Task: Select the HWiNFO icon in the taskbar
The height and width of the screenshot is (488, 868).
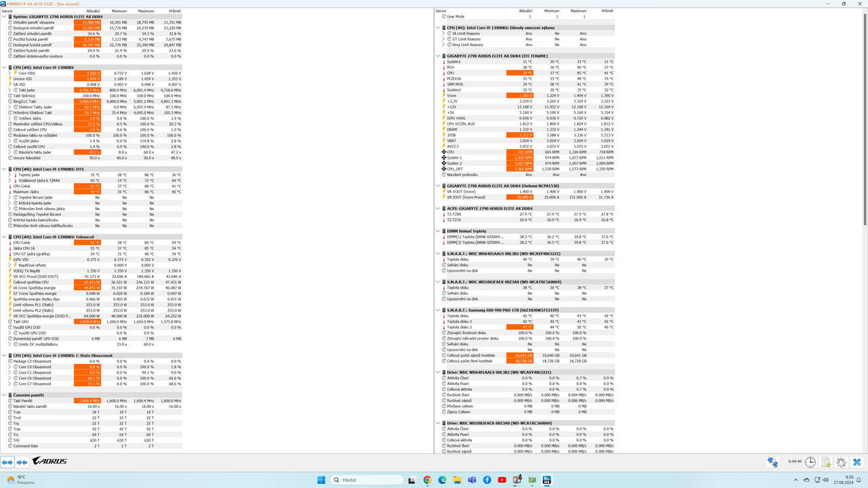Action: [547, 480]
